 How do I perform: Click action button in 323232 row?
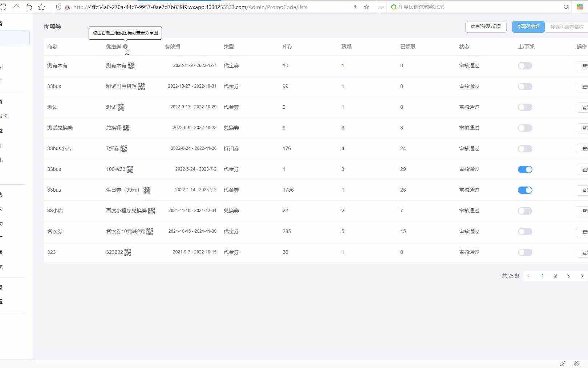[583, 252]
